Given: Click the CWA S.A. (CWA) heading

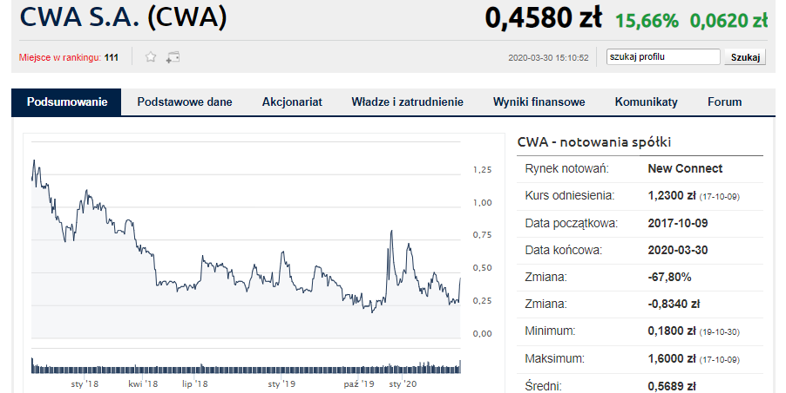Looking at the screenshot, I should (123, 18).
